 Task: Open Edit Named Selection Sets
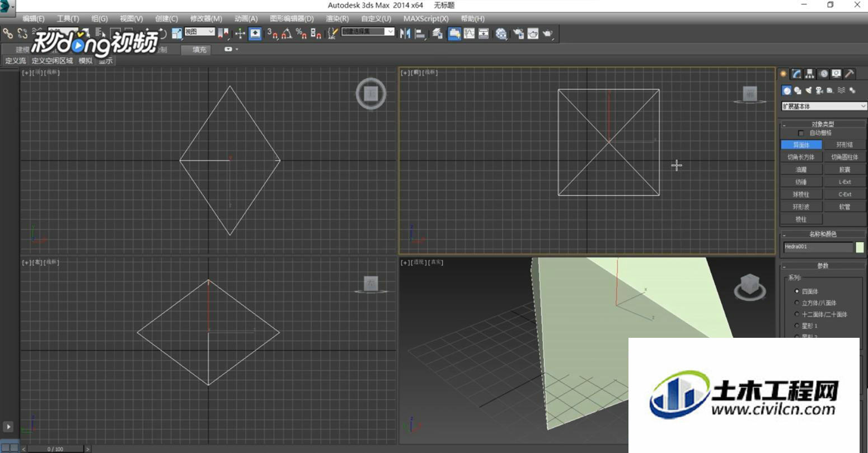coord(332,34)
